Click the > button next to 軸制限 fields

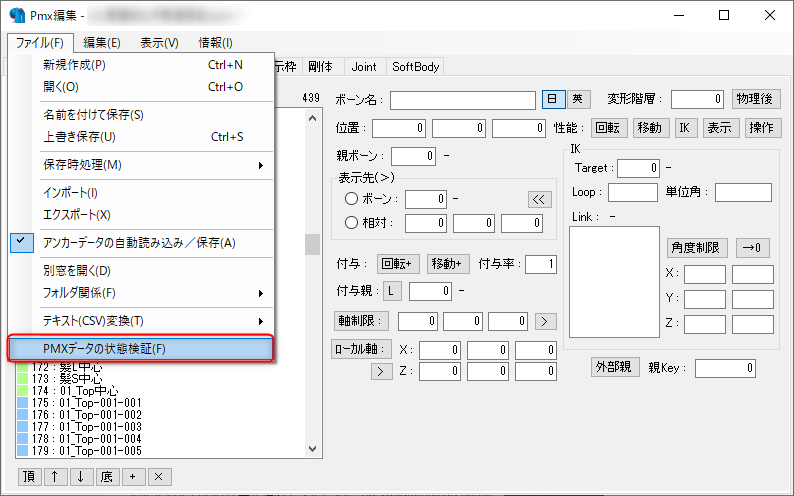[545, 321]
